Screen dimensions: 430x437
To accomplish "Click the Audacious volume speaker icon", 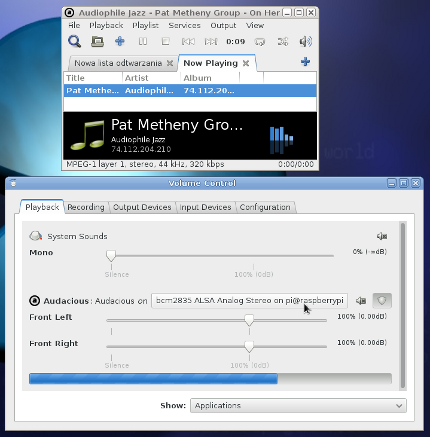I will (306, 41).
